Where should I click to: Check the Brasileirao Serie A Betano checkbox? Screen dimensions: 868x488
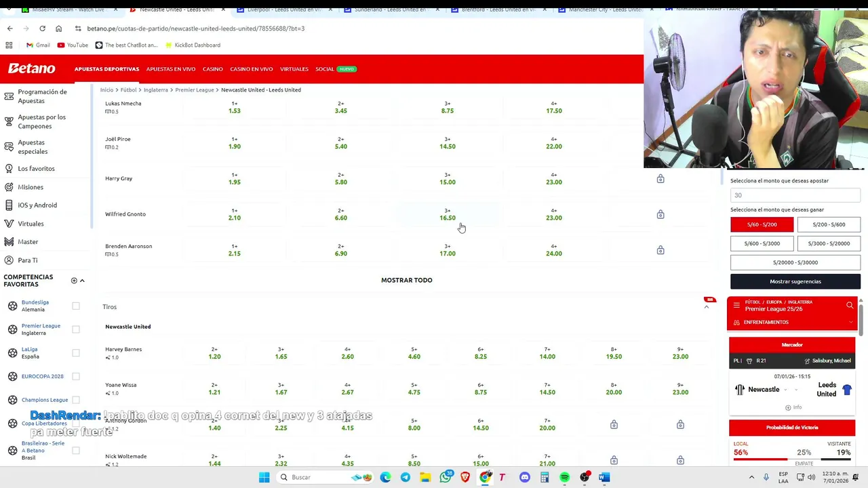(x=76, y=450)
